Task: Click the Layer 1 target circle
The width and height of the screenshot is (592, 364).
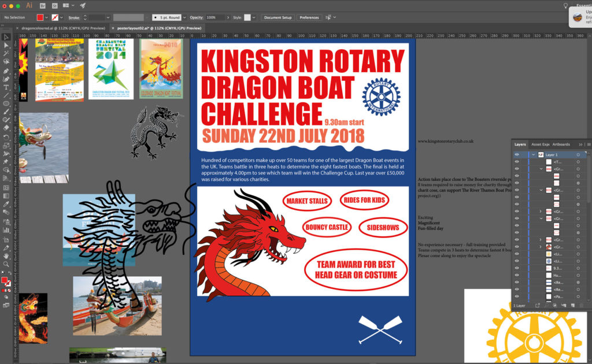Action: click(578, 155)
